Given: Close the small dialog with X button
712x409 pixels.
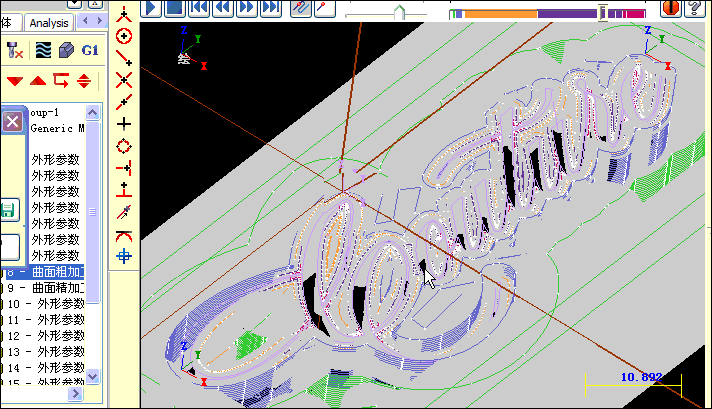Looking at the screenshot, I should click(x=12, y=122).
